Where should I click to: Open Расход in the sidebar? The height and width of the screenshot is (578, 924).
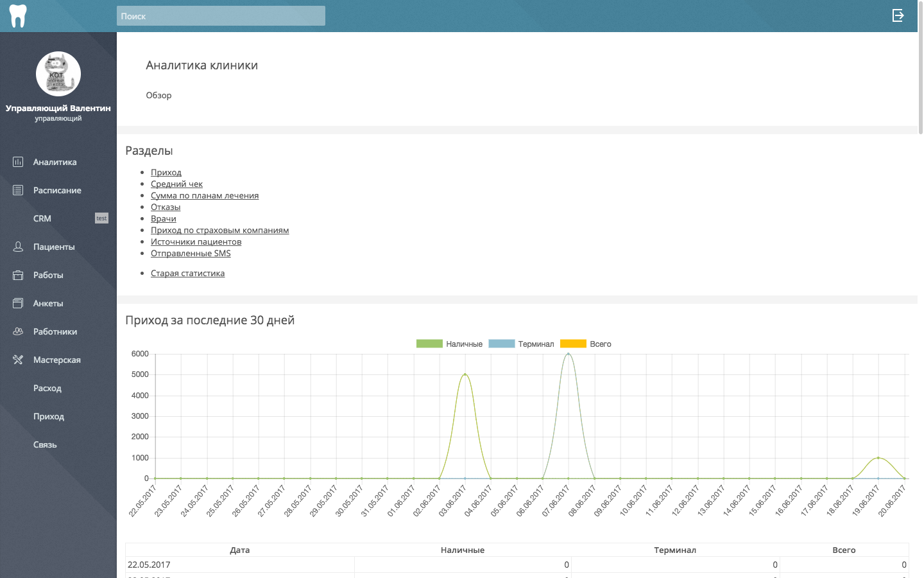click(x=47, y=388)
